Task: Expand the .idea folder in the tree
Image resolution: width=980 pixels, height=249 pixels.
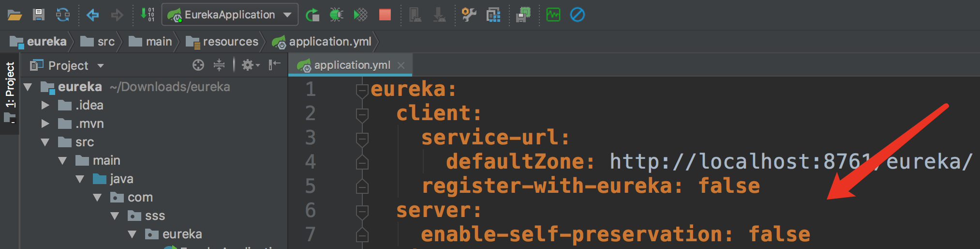Action: tap(45, 105)
